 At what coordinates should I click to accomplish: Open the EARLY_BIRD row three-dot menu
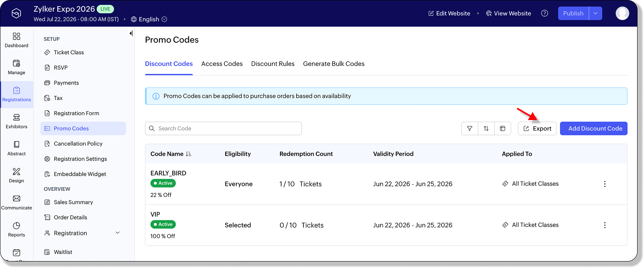click(x=604, y=184)
